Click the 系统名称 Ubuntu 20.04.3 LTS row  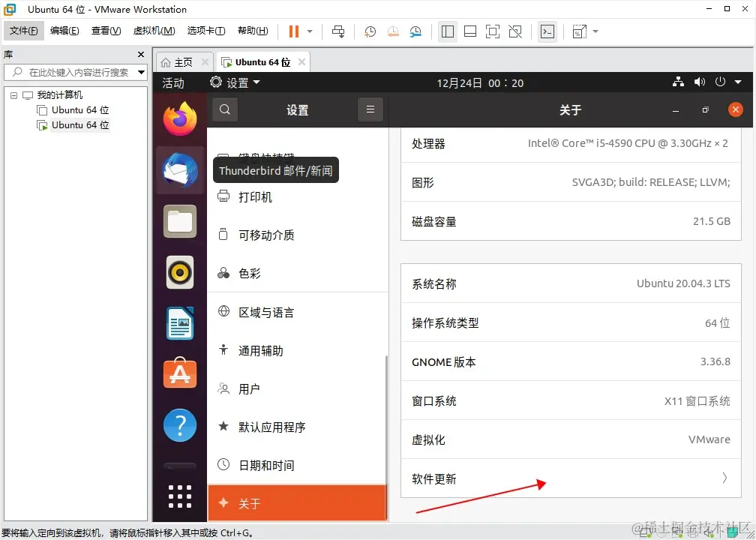click(x=571, y=283)
